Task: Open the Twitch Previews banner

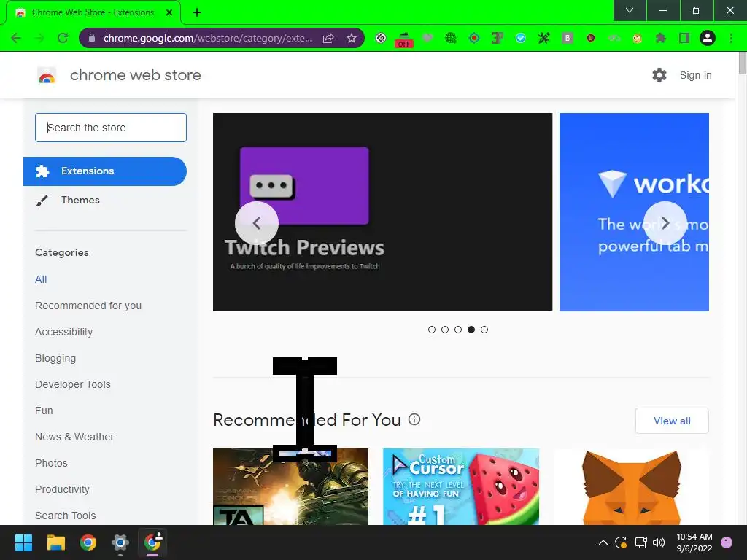Action: (x=382, y=212)
